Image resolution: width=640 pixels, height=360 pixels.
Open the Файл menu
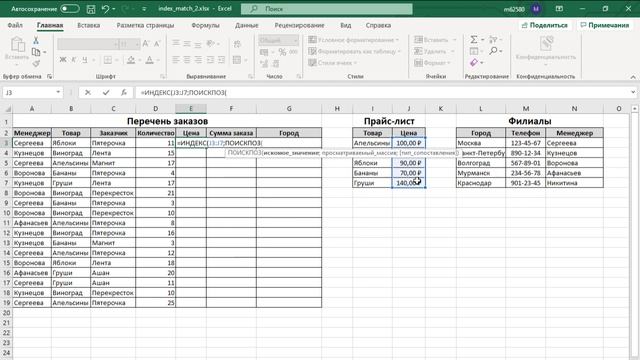click(15, 25)
